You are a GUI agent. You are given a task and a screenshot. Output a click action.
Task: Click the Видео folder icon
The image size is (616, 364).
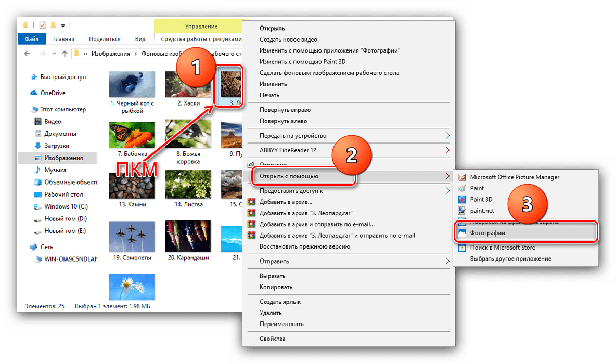click(x=37, y=121)
